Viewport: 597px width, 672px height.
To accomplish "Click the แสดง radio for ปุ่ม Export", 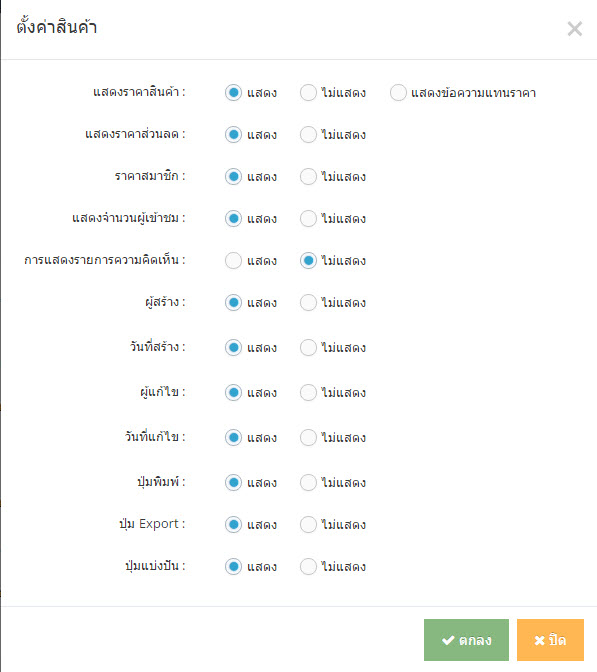I will click(234, 525).
